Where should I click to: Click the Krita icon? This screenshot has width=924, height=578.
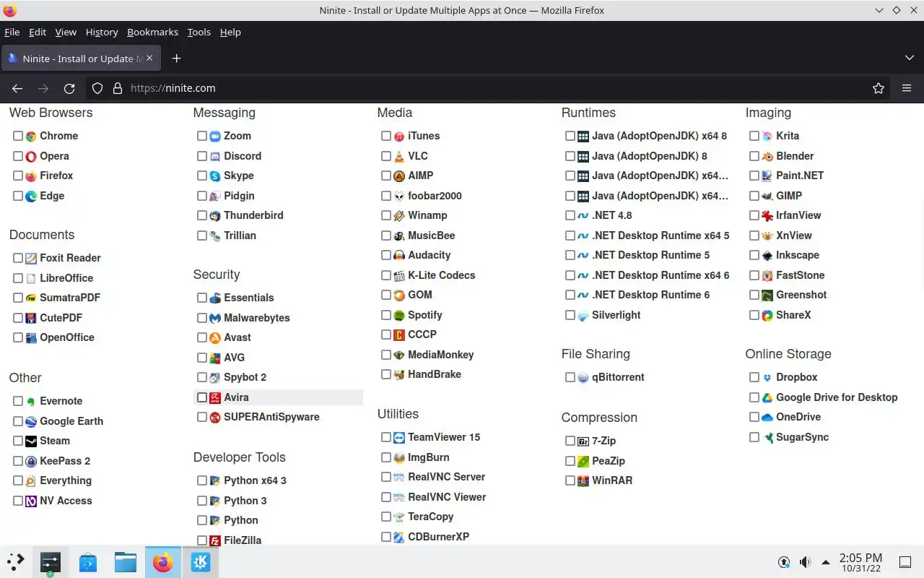pos(767,136)
